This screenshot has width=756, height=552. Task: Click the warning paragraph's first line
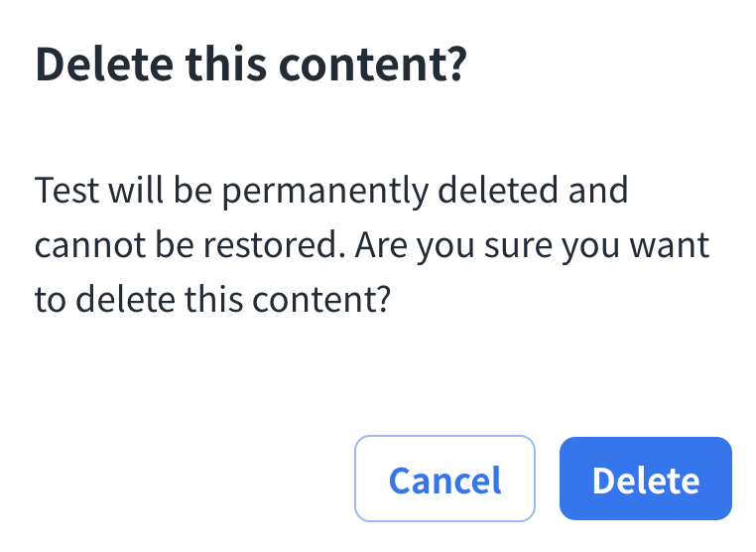[331, 189]
